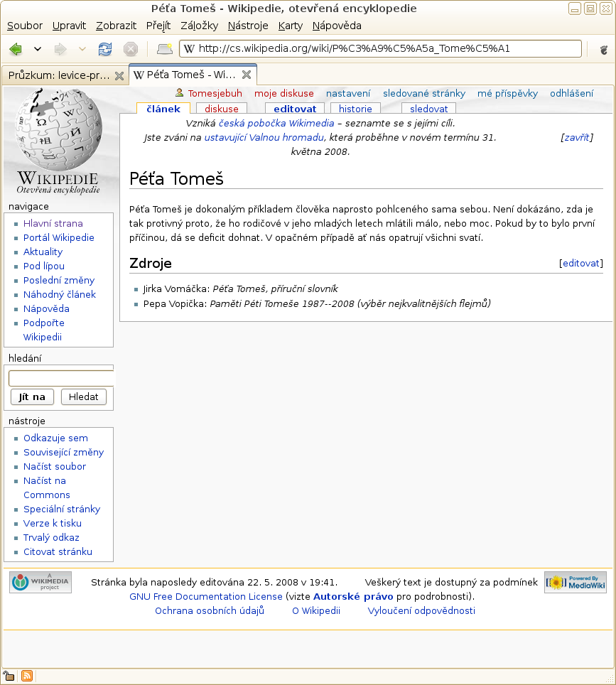Click the Wikipedie globe logo
The height and width of the screenshot is (685, 616).
point(58,130)
